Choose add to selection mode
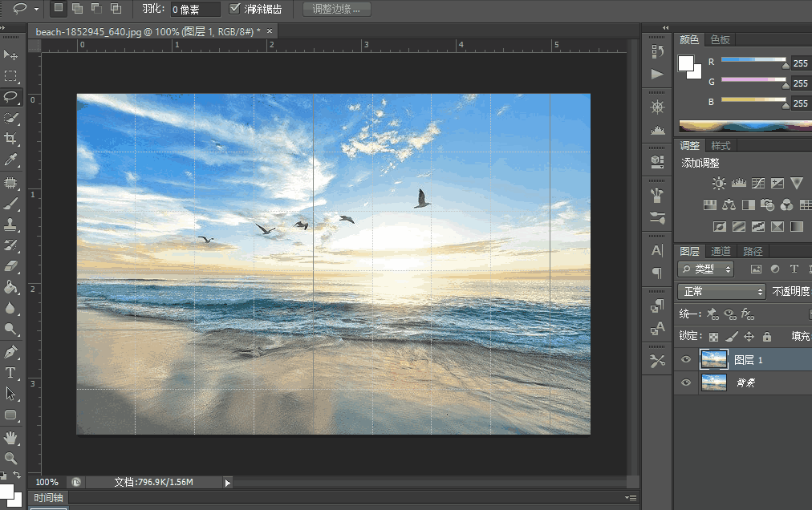This screenshot has width=812, height=510. click(x=77, y=8)
